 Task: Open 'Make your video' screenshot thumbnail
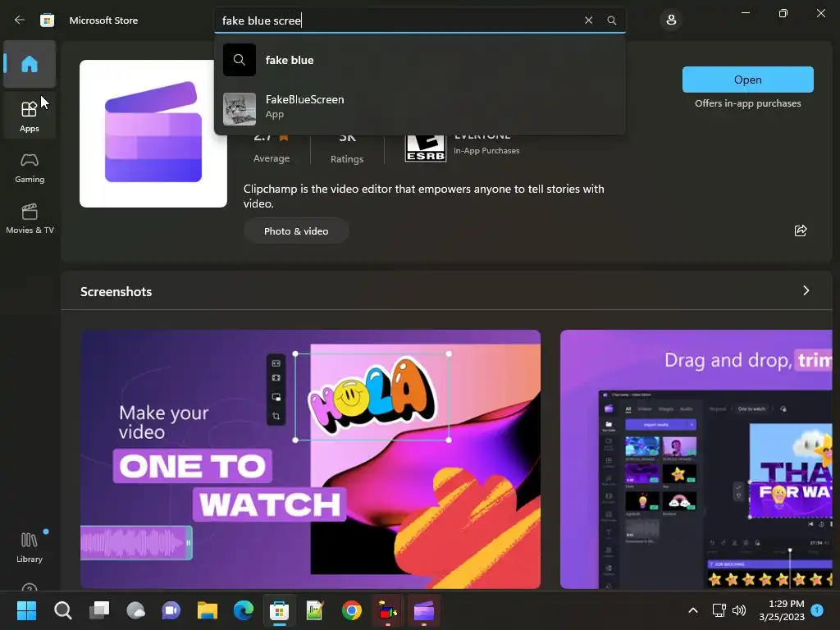tap(310, 459)
